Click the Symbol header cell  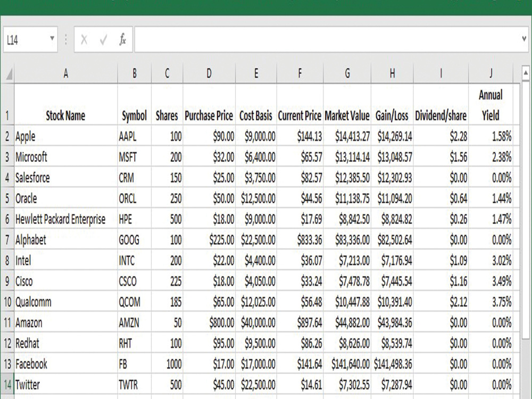135,104
